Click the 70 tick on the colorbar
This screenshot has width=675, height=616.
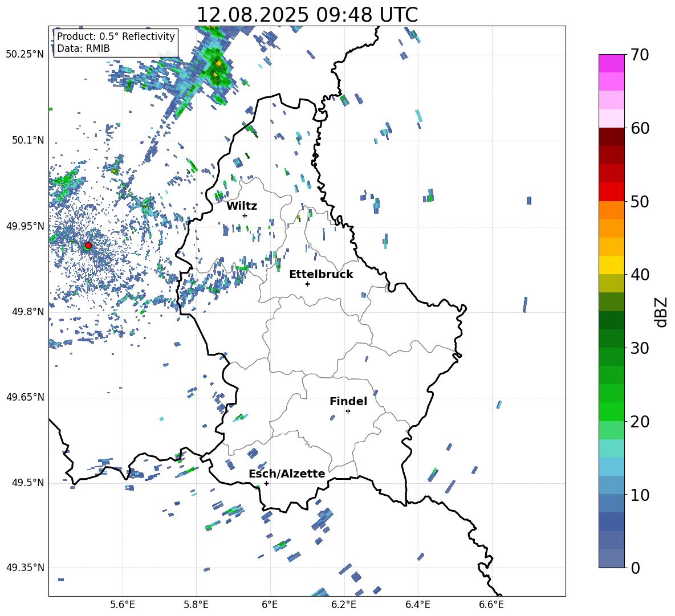pyautogui.click(x=640, y=55)
